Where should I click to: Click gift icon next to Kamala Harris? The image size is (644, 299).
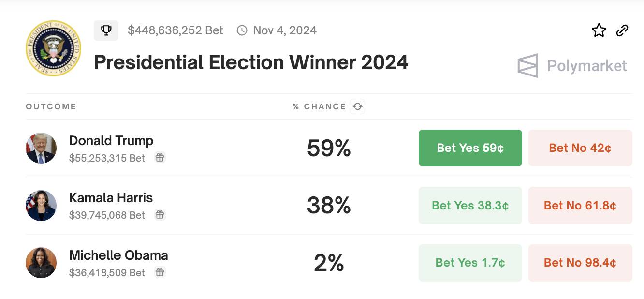click(160, 215)
